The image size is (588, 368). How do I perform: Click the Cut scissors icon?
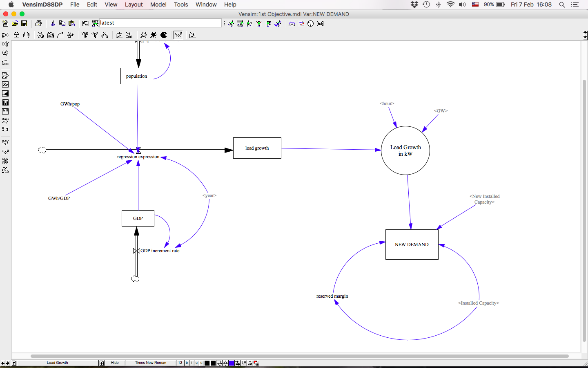[53, 24]
